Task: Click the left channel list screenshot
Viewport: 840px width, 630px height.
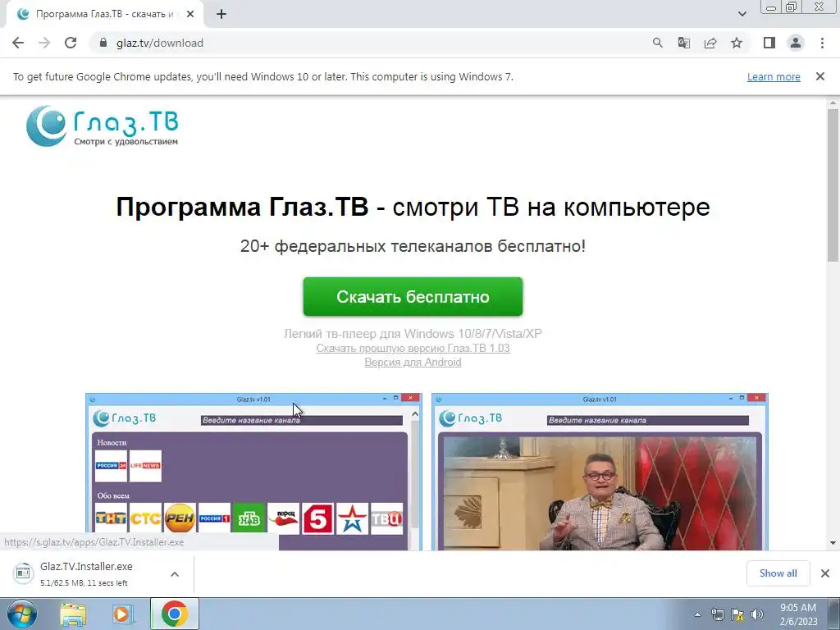Action: coord(253,472)
